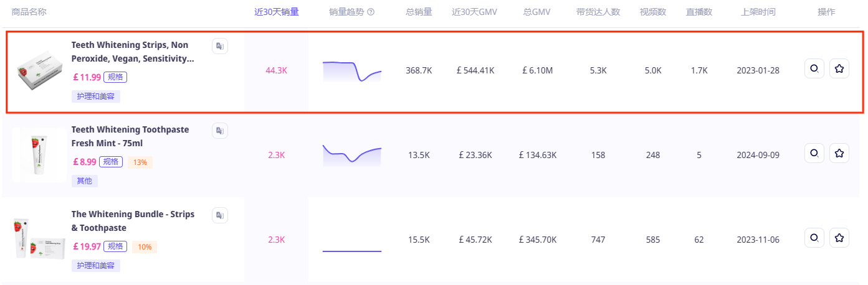Translate the Teeth Whitening Strips product title
Viewport: 868px width, 285px height.
click(x=219, y=46)
